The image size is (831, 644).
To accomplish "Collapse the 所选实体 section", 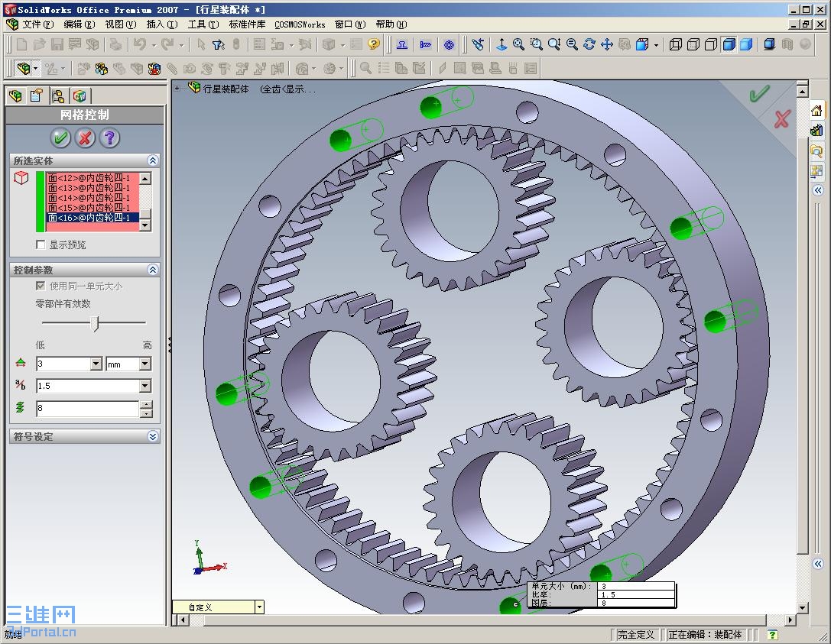I will pos(153,160).
